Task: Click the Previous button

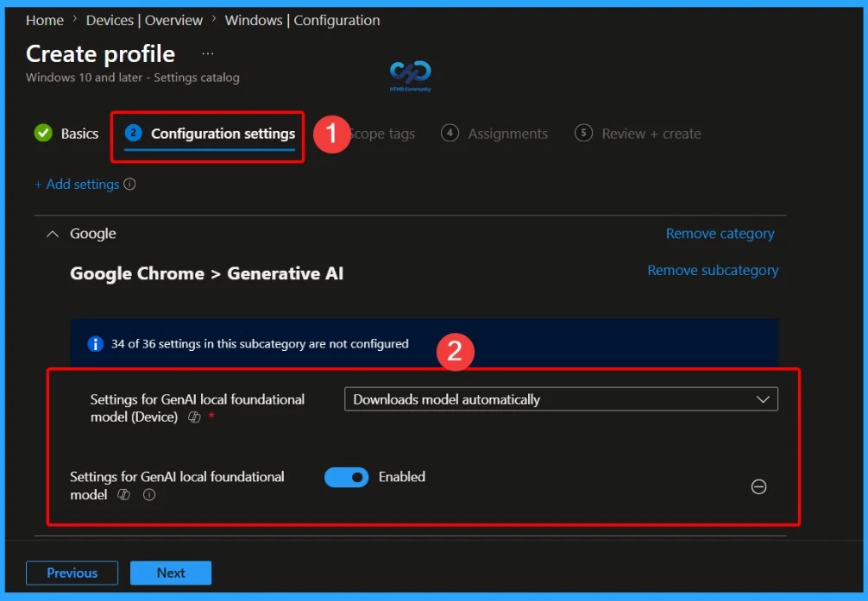Action: click(x=72, y=573)
